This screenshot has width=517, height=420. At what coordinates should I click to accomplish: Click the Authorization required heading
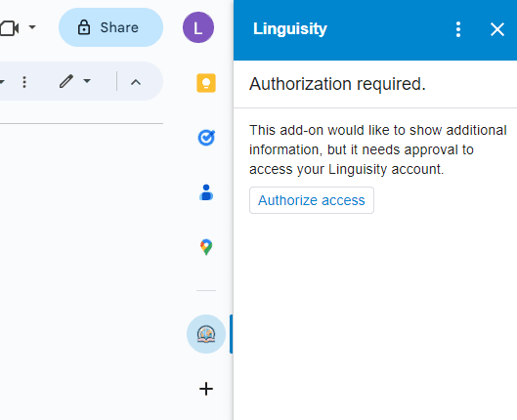pos(337,84)
